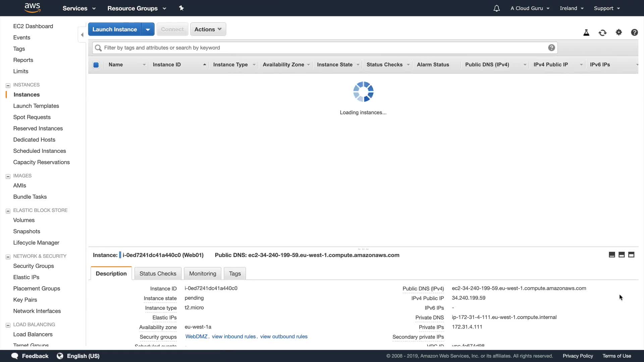Click the experiments flask icon

coord(586,33)
